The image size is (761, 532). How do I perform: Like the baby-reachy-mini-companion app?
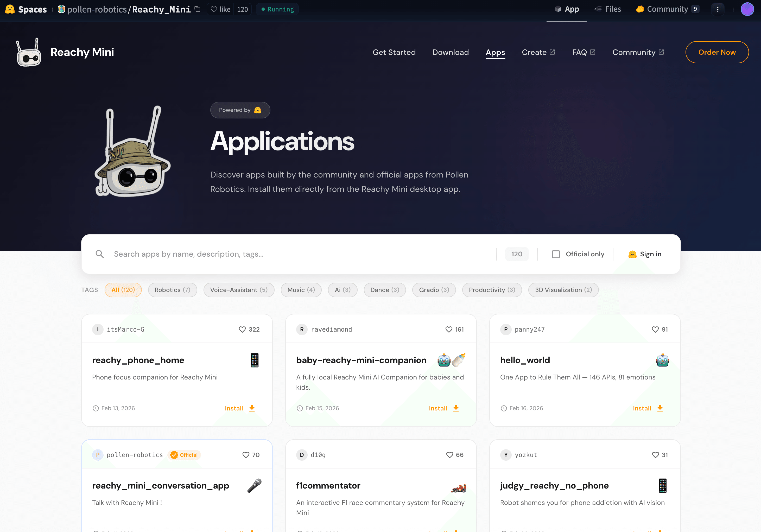click(449, 330)
